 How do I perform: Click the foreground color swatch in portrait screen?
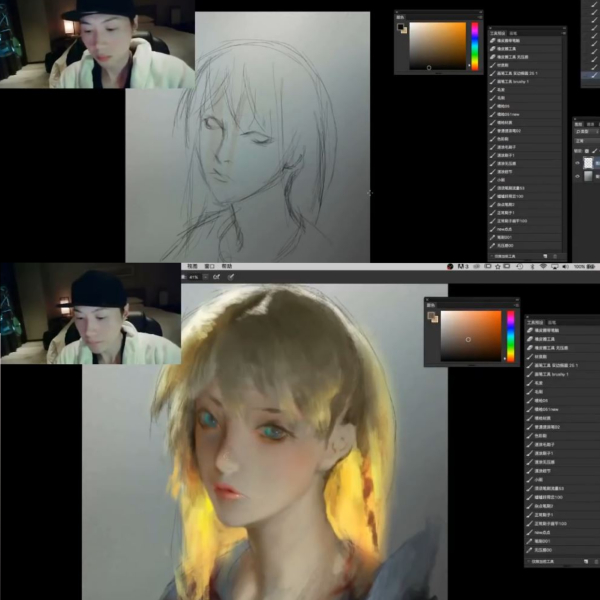click(x=431, y=315)
